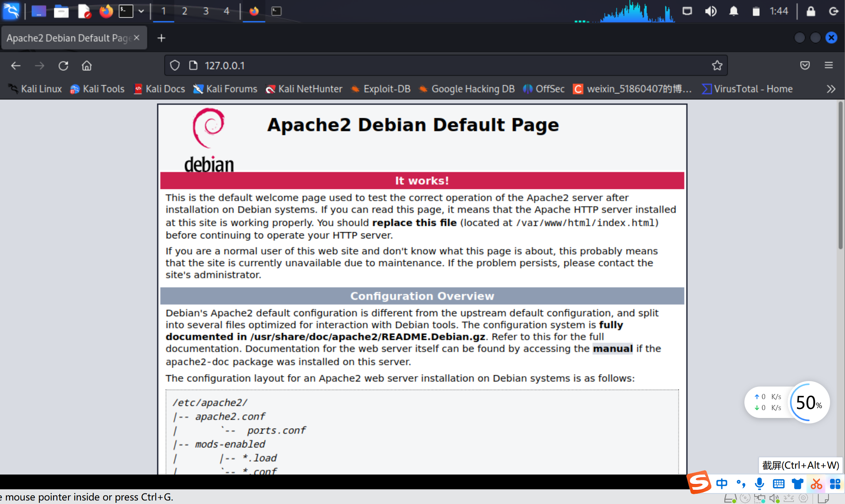Open the weixin_51860407 blog bookmark
Viewport: 845px width, 504px height.
tap(632, 89)
